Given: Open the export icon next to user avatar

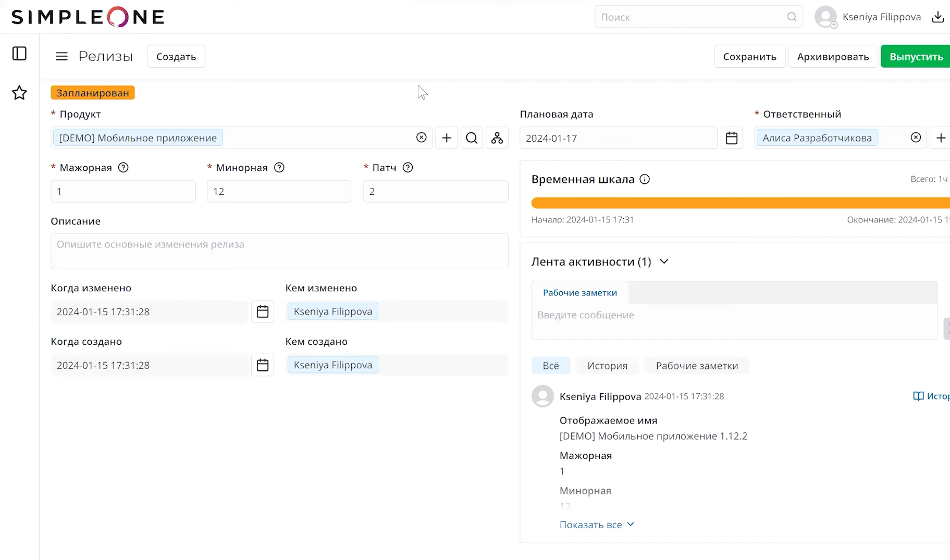Looking at the screenshot, I should 937,16.
